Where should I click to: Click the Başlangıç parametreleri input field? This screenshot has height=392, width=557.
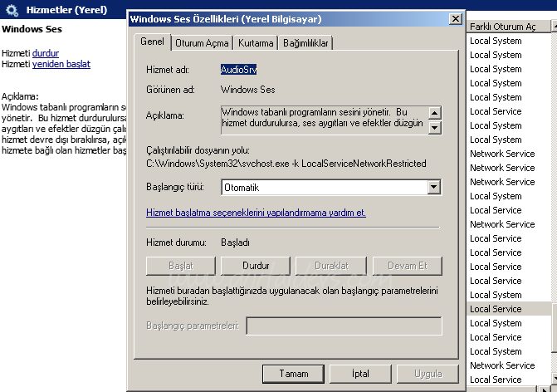pos(344,326)
